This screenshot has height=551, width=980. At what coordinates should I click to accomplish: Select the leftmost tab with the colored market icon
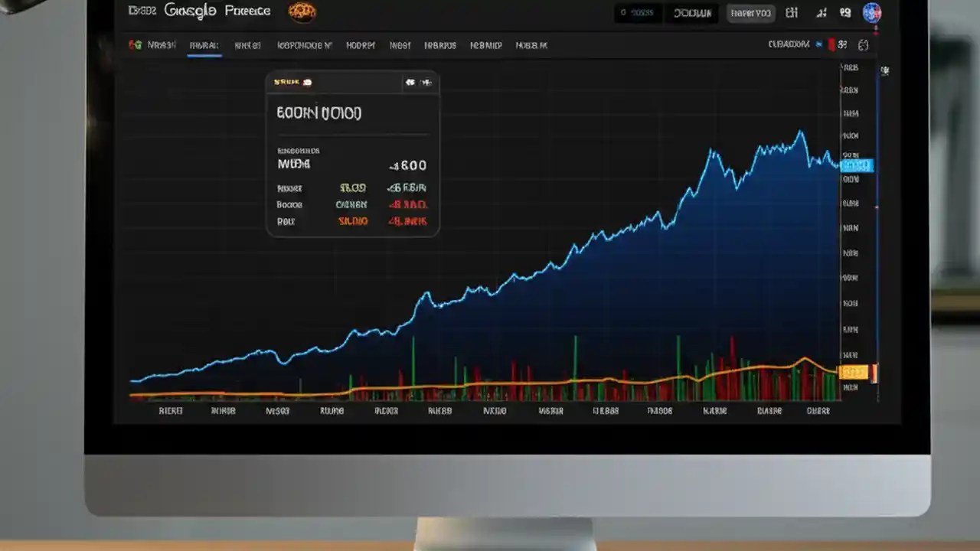(x=152, y=45)
